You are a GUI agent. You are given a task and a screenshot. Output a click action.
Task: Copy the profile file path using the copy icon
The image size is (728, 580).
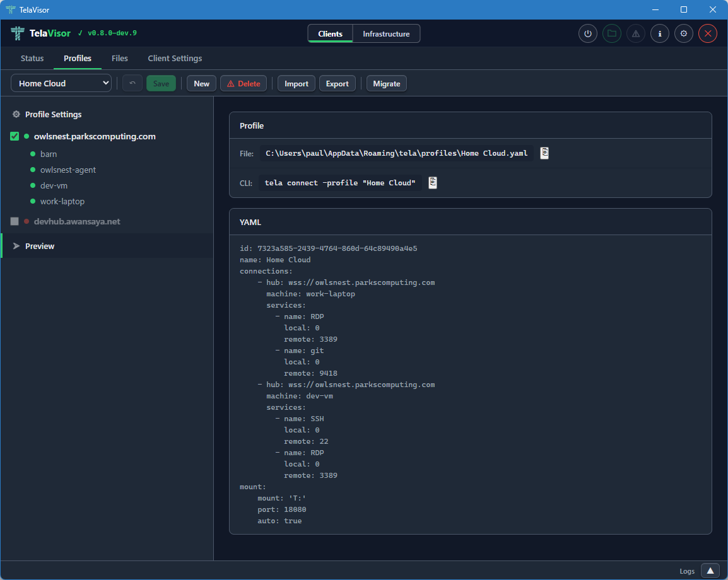544,153
